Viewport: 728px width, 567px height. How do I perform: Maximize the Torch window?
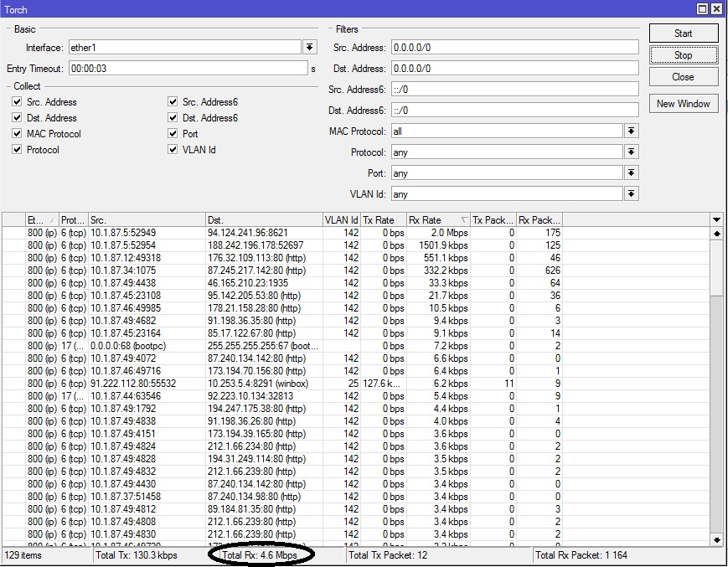tap(703, 9)
